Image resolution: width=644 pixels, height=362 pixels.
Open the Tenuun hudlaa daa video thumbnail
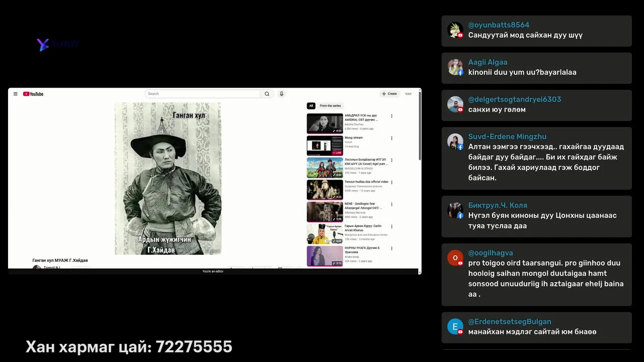tap(325, 190)
